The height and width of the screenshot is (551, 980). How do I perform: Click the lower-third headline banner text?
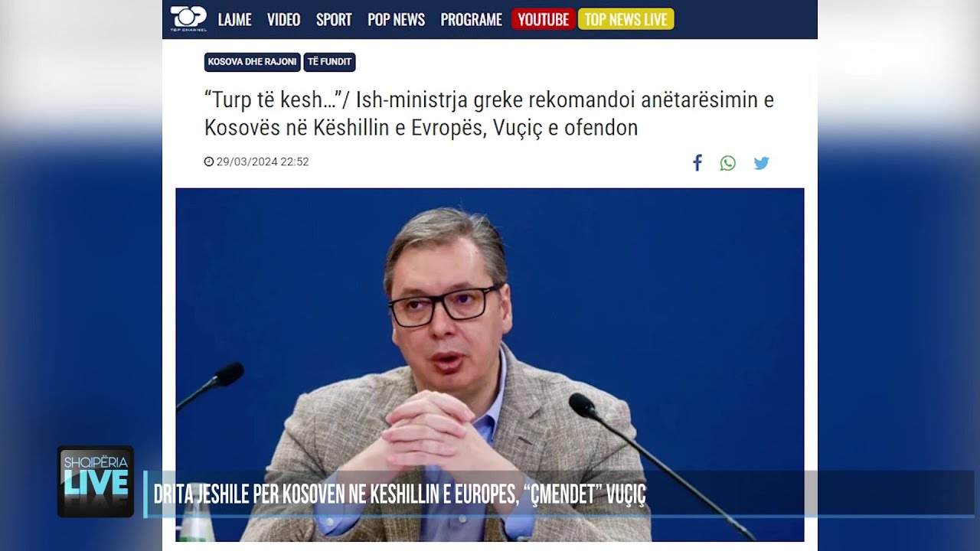[x=400, y=494]
